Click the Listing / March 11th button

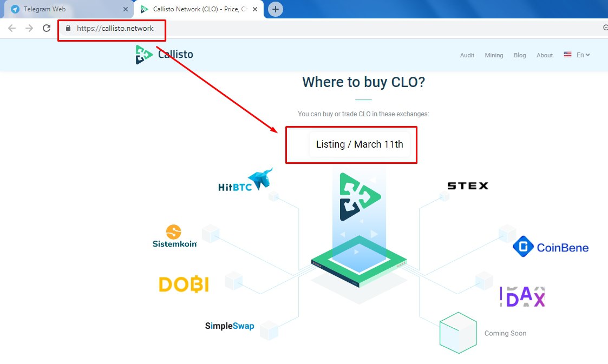(x=359, y=144)
